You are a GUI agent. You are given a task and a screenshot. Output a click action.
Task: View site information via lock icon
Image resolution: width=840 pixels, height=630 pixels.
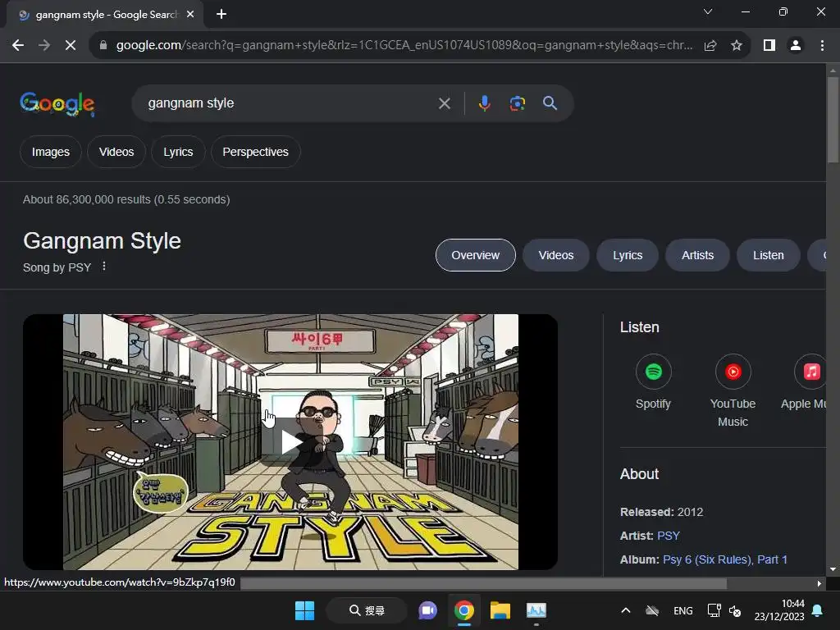click(103, 46)
